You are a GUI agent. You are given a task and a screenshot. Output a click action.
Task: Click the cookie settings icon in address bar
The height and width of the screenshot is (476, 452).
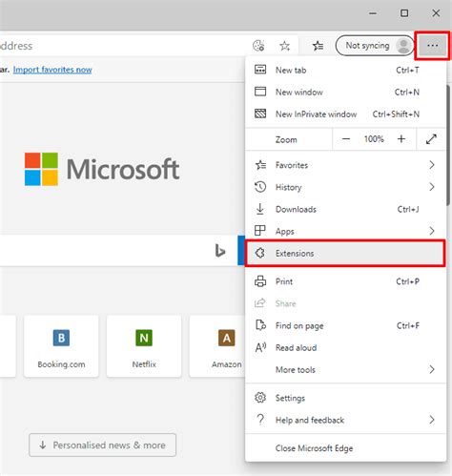pos(258,46)
